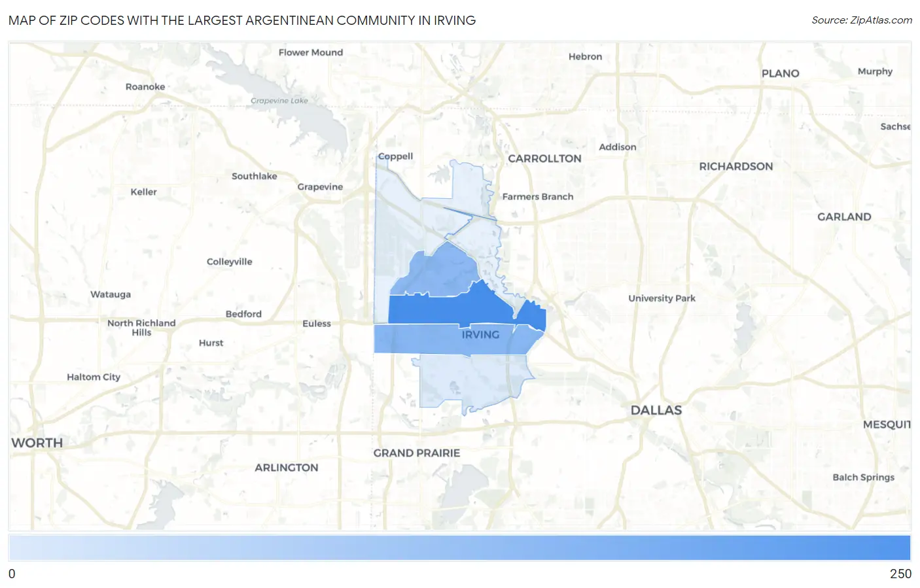Select the Watauga label
The width and height of the screenshot is (920, 588).
pyautogui.click(x=111, y=294)
